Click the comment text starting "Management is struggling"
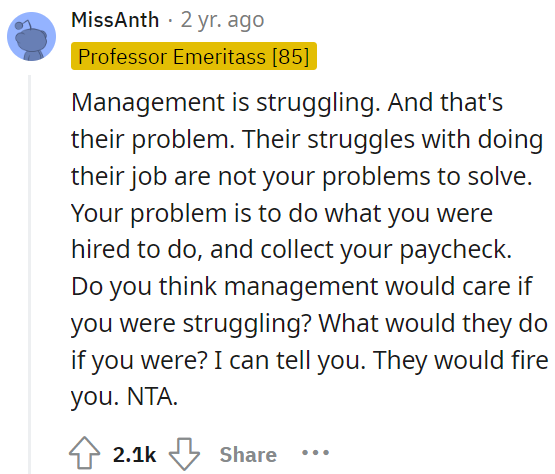The height and width of the screenshot is (474, 555). pos(309,249)
